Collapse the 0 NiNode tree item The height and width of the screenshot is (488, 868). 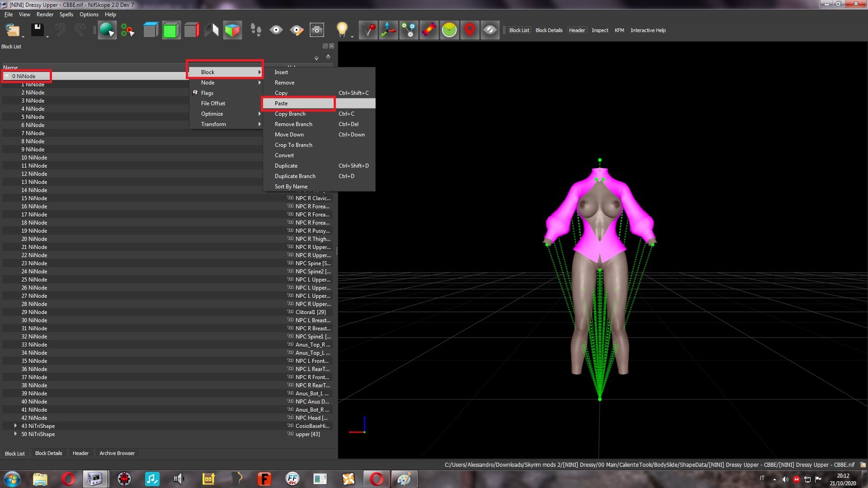tap(7, 76)
